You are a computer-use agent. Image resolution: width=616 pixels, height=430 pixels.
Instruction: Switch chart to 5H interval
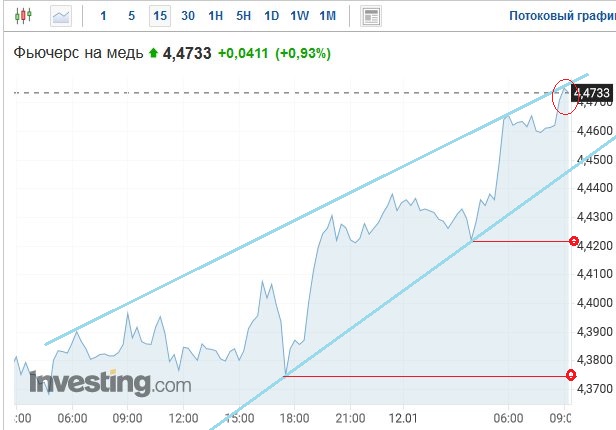244,16
